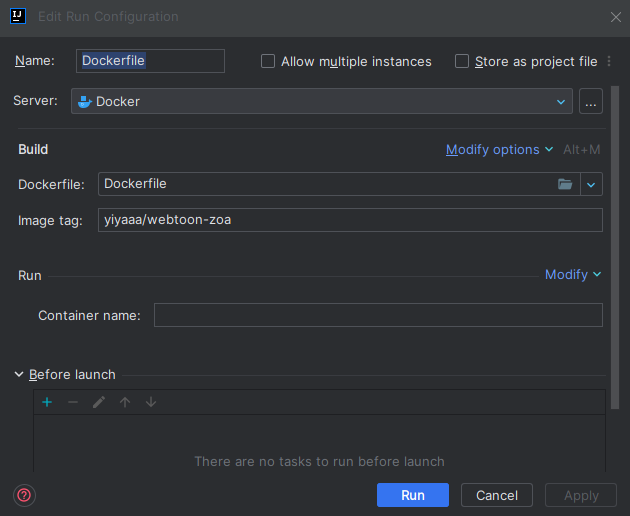630x516 pixels.
Task: Open the Modify options menu for Build
Action: click(x=499, y=149)
